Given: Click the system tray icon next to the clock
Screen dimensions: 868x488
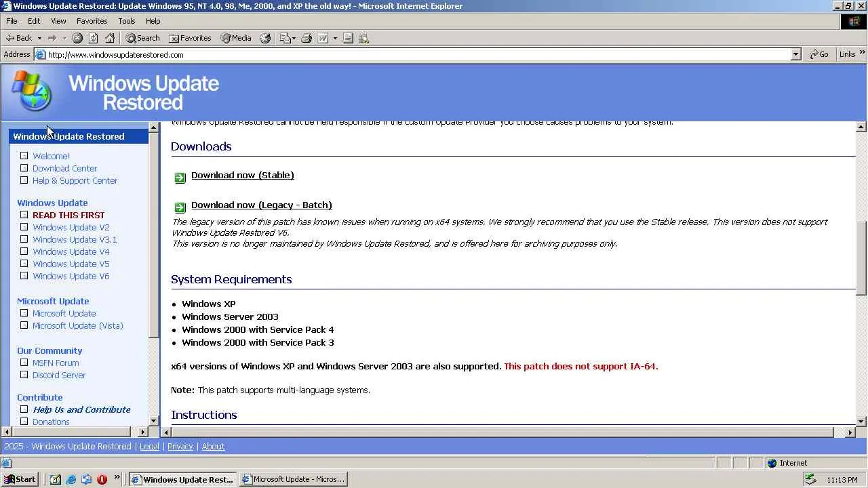Looking at the screenshot, I should (810, 479).
